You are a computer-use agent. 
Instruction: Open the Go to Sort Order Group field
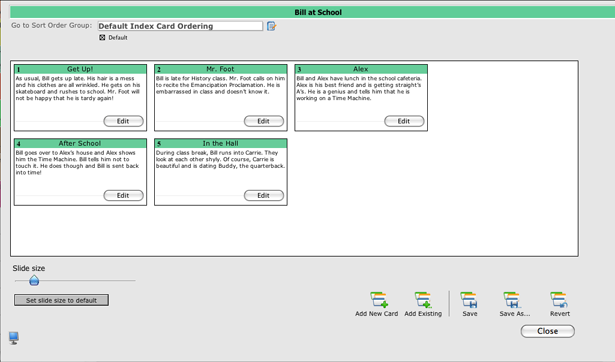pyautogui.click(x=180, y=26)
